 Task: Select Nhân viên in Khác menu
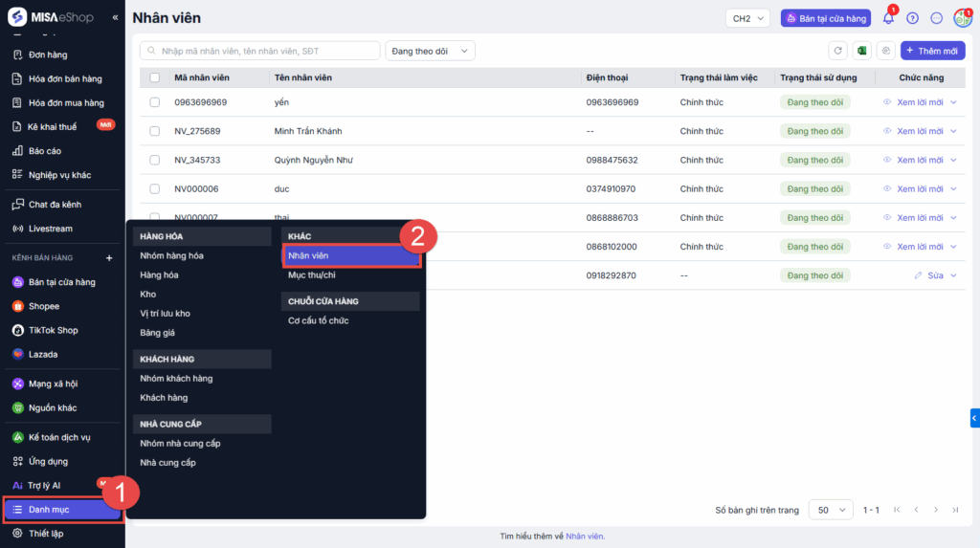[x=351, y=255]
